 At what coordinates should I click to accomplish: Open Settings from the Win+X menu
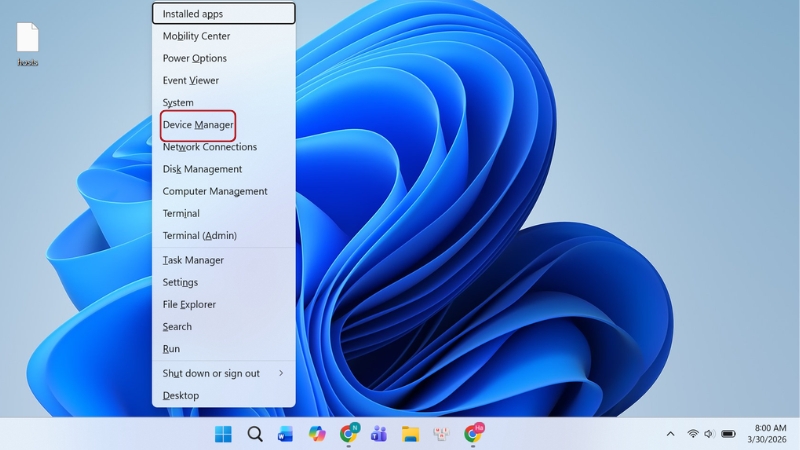pos(223,282)
